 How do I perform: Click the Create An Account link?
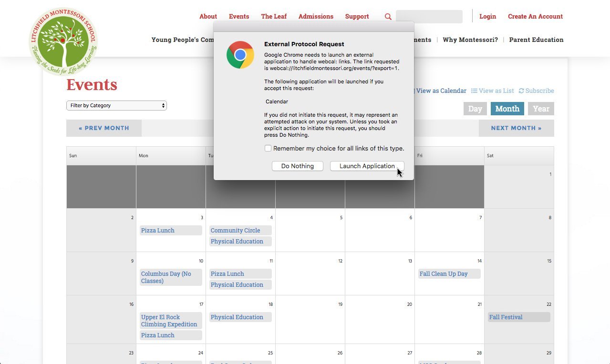coord(535,16)
